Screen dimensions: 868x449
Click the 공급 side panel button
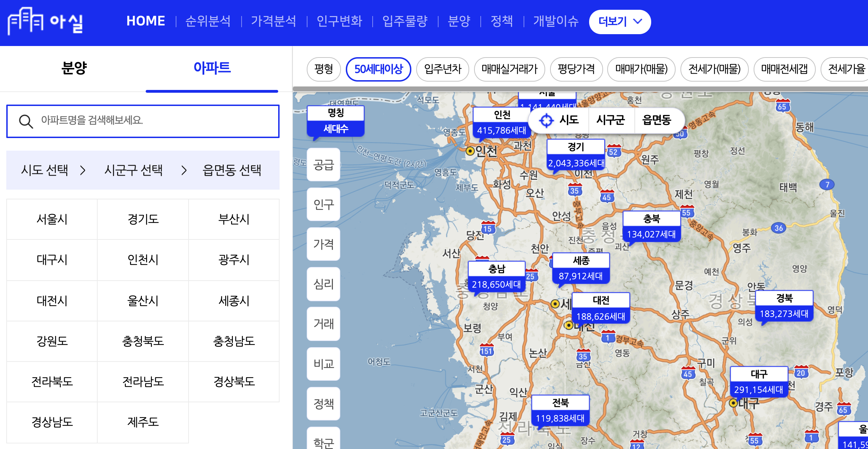click(323, 165)
